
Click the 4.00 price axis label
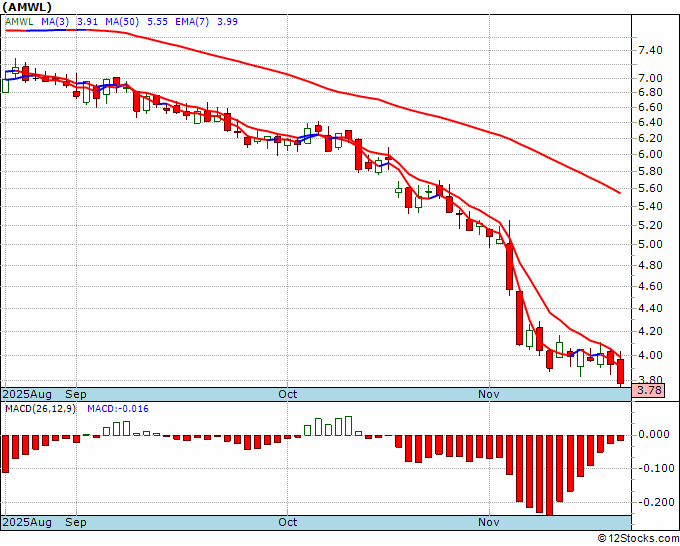point(651,355)
